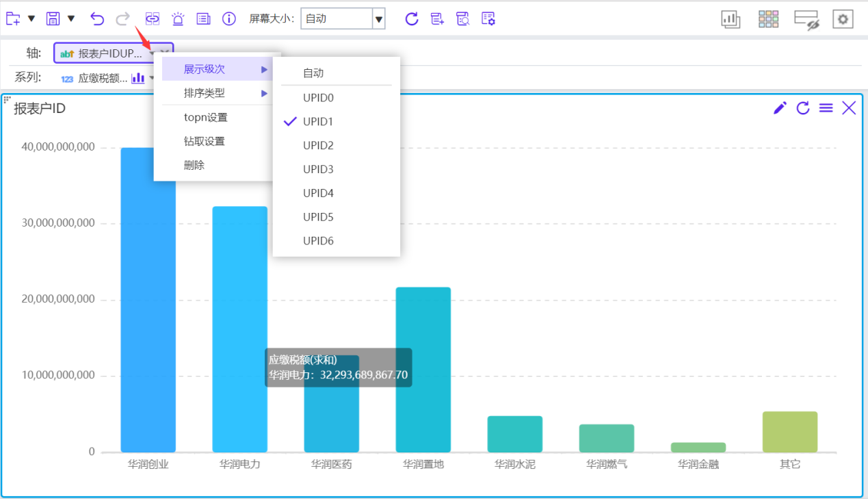This screenshot has width=868, height=499.
Task: Click the drag handle dots at chart corner
Action: tap(8, 100)
